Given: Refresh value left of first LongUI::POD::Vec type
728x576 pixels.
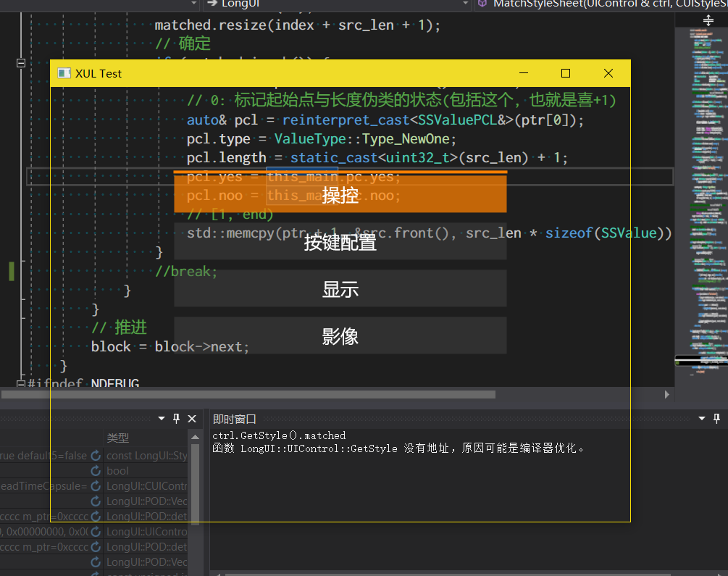Looking at the screenshot, I should (96, 501).
